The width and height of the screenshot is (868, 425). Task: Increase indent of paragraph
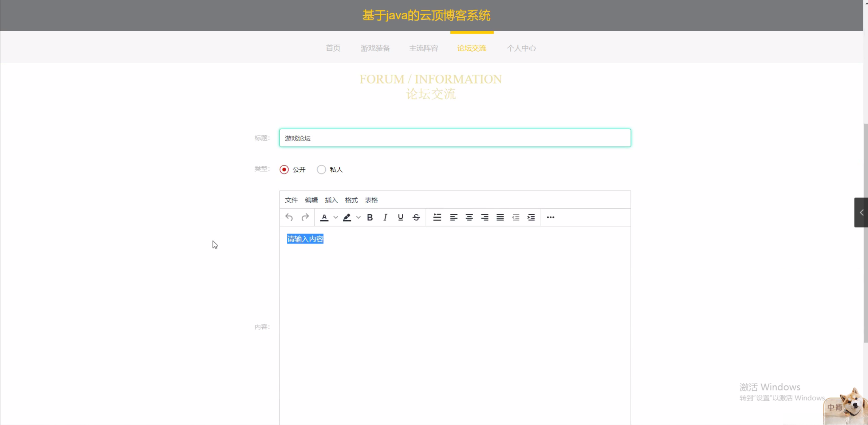pyautogui.click(x=531, y=217)
